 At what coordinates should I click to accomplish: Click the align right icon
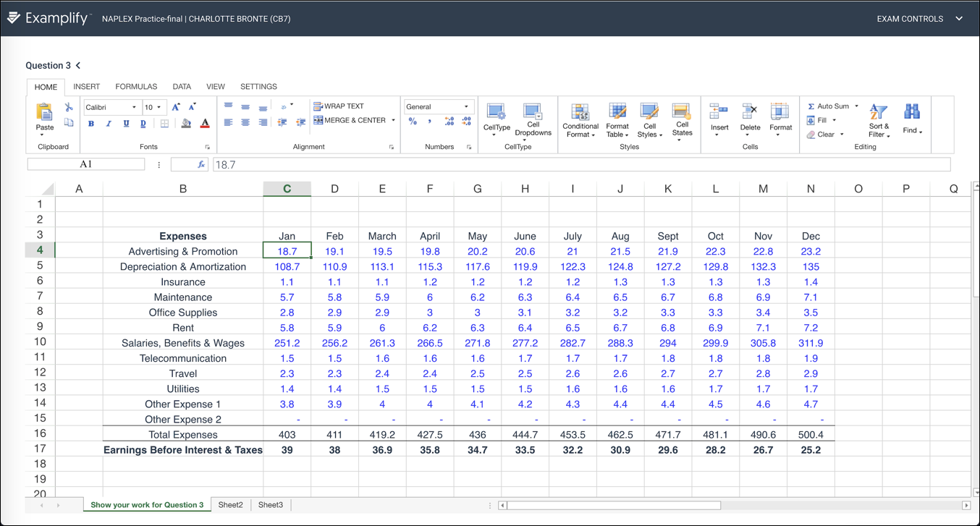tap(263, 122)
